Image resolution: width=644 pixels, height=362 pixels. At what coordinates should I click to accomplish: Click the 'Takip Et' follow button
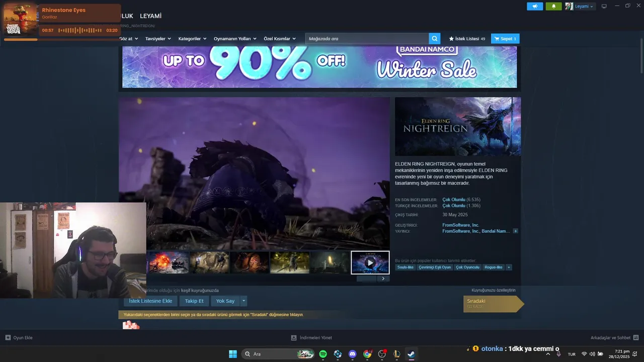click(x=194, y=301)
